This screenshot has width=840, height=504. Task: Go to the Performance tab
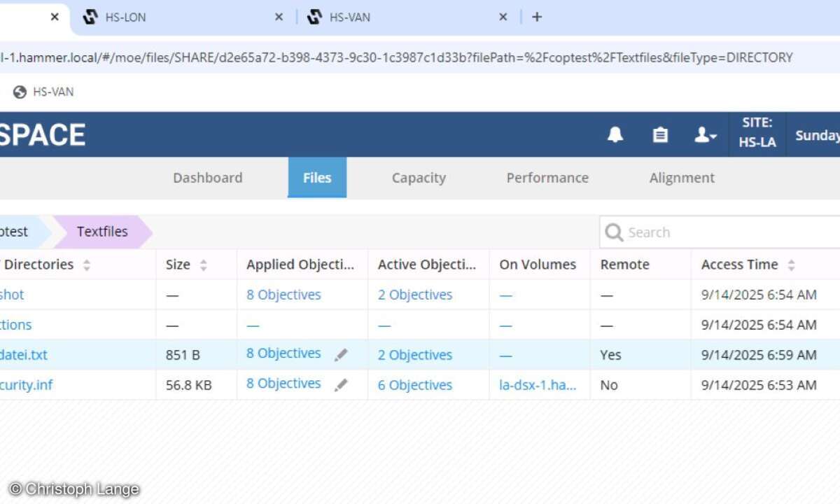[x=547, y=178]
